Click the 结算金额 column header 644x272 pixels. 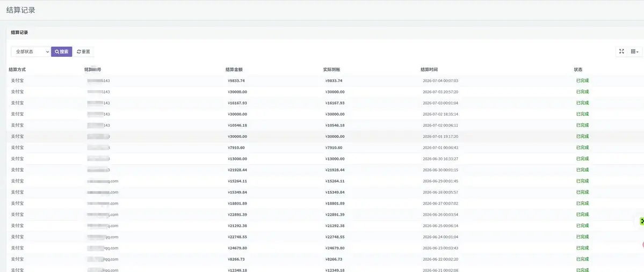tap(234, 70)
